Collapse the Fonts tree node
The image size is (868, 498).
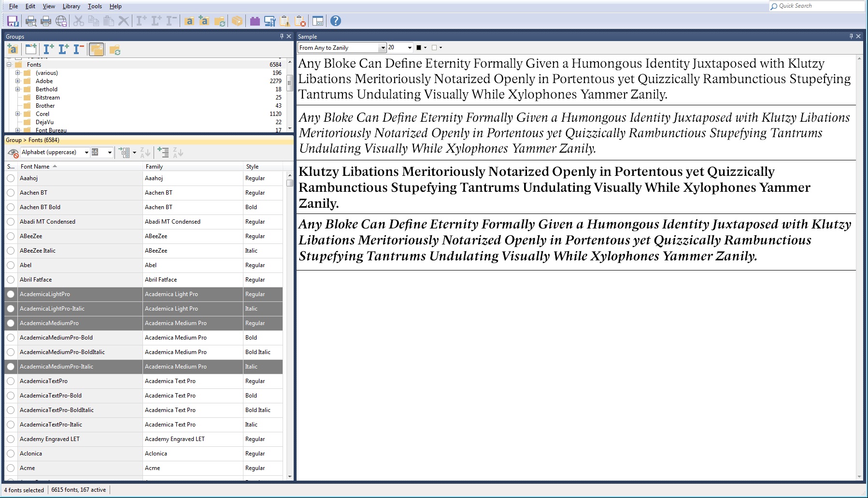tap(9, 64)
